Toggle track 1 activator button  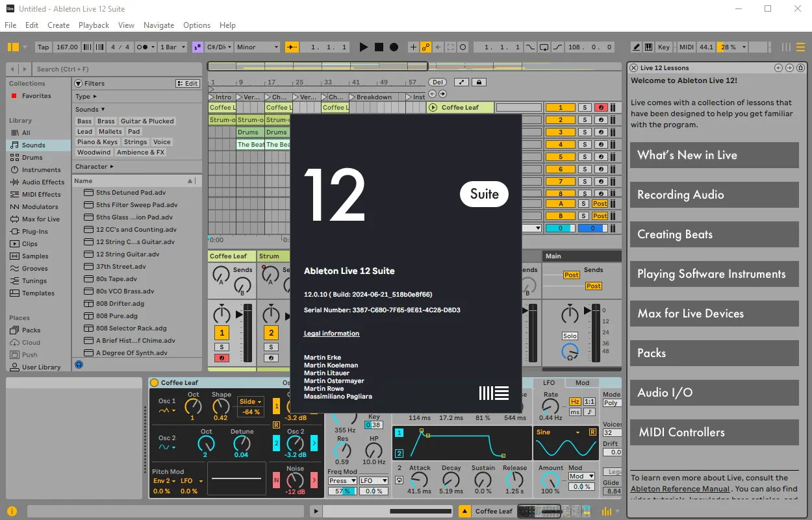tap(561, 107)
